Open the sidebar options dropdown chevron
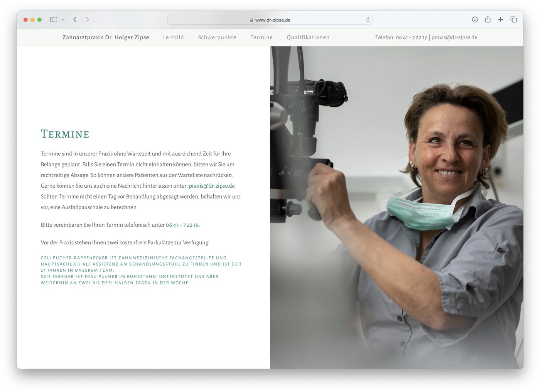540x392 pixels. point(63,20)
